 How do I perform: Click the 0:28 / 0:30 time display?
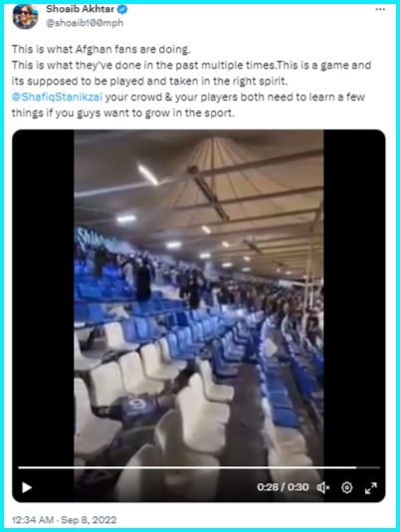pos(283,487)
